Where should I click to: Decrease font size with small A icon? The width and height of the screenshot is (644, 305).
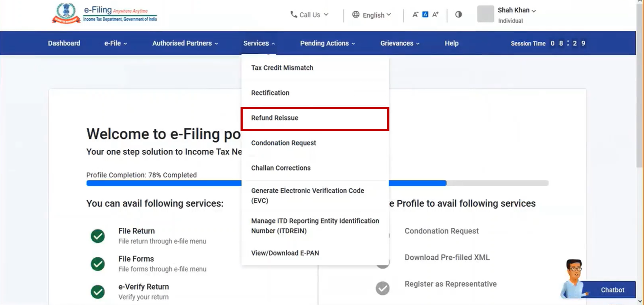tap(415, 15)
